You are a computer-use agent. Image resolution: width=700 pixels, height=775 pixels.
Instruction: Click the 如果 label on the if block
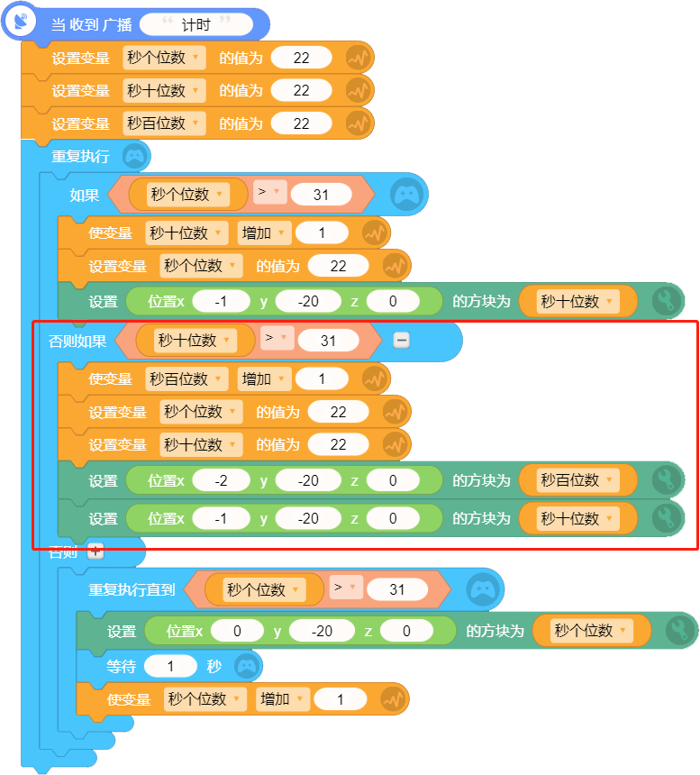coord(84,196)
